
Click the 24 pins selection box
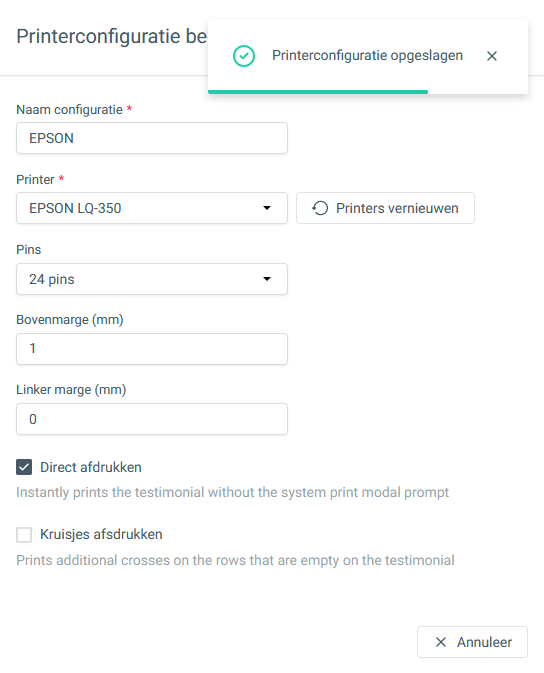pos(152,279)
